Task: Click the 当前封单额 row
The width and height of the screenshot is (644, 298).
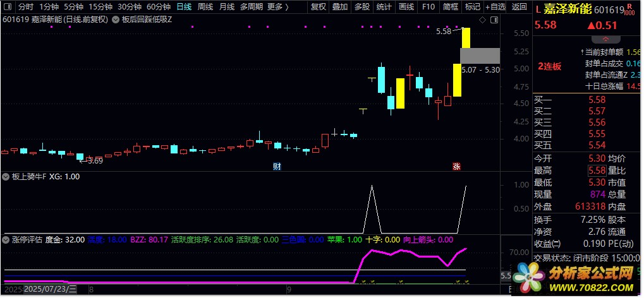Action: point(611,52)
